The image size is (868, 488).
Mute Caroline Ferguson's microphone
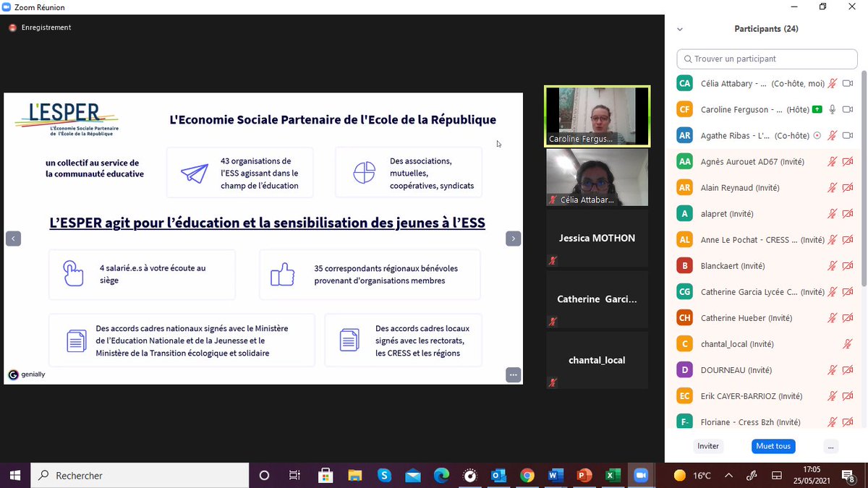(x=833, y=109)
